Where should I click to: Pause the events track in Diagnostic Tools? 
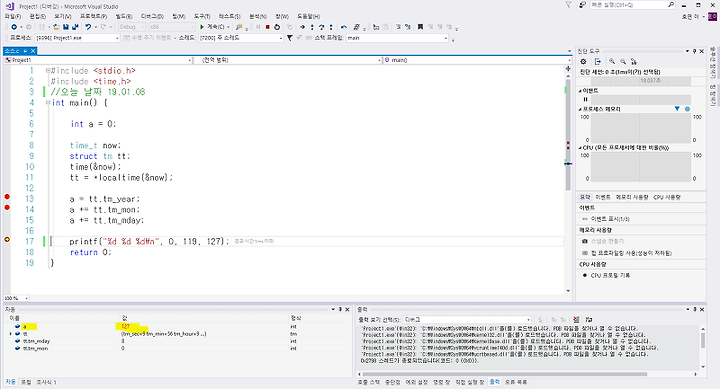(585, 99)
